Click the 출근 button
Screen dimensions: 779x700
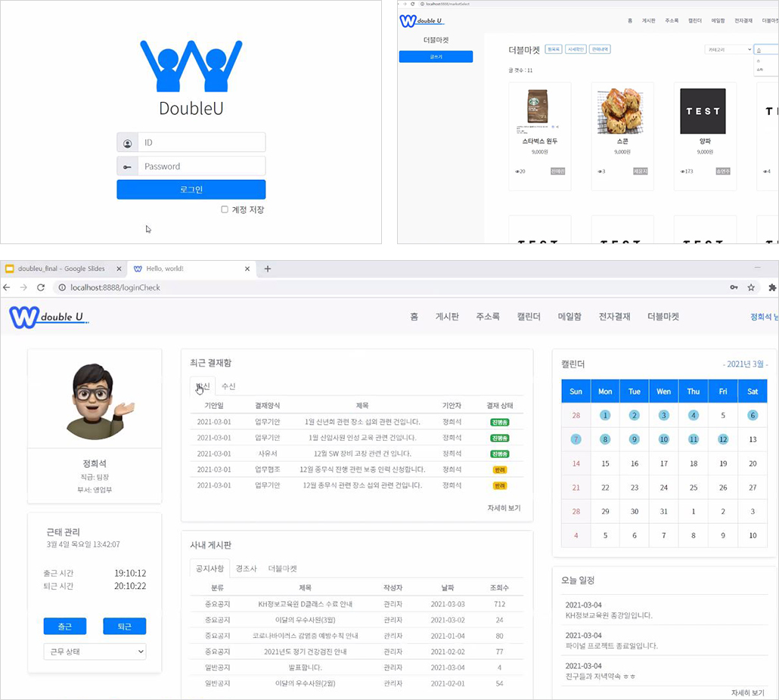click(x=65, y=627)
